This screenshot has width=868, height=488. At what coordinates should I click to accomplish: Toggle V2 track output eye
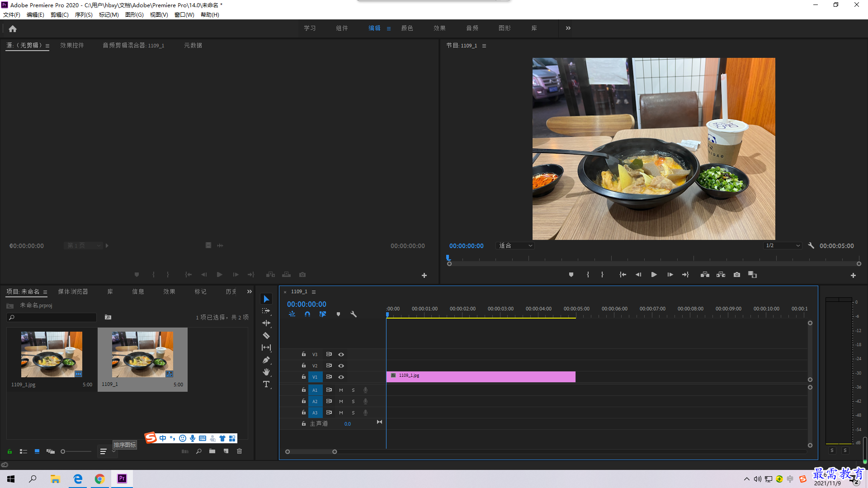point(341,366)
